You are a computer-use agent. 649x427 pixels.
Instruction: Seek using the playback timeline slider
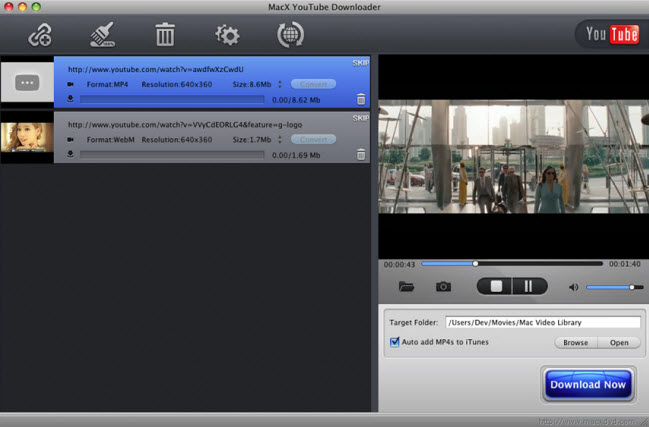pos(512,264)
